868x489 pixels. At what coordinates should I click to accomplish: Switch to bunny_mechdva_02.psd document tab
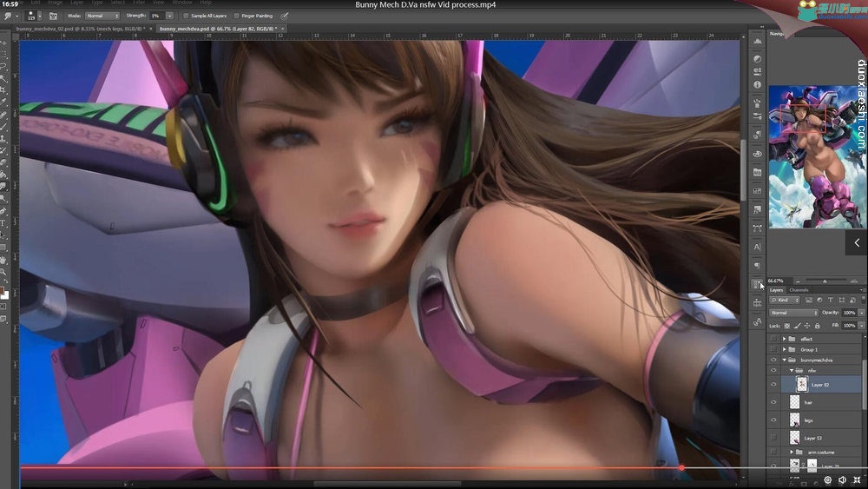click(80, 29)
